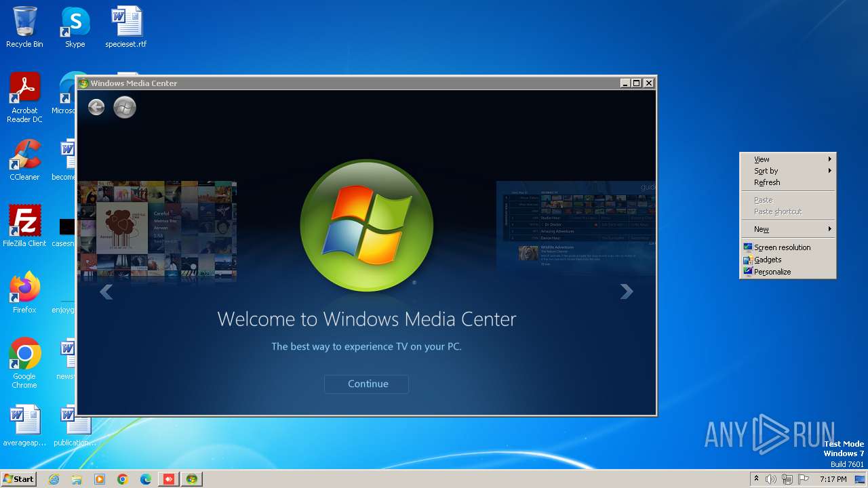Image resolution: width=868 pixels, height=488 pixels.
Task: Advance to next welcome slide arrow
Action: (x=627, y=291)
